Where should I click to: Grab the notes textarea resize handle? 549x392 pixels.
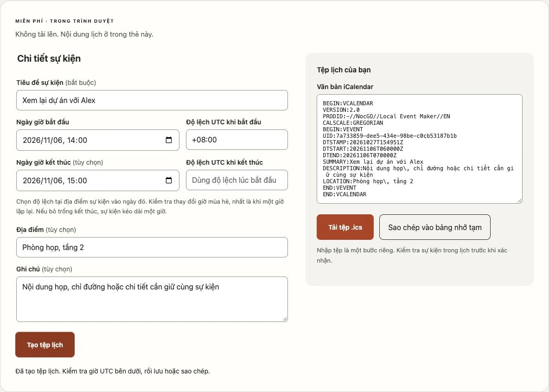285,319
